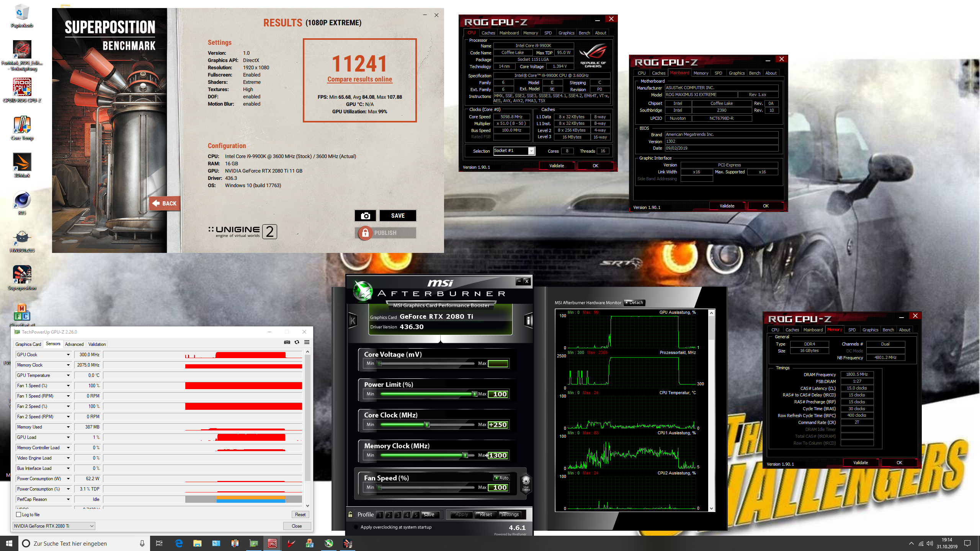This screenshot has width=980, height=551.
Task: Select Afterburner profile 5
Action: (x=416, y=515)
